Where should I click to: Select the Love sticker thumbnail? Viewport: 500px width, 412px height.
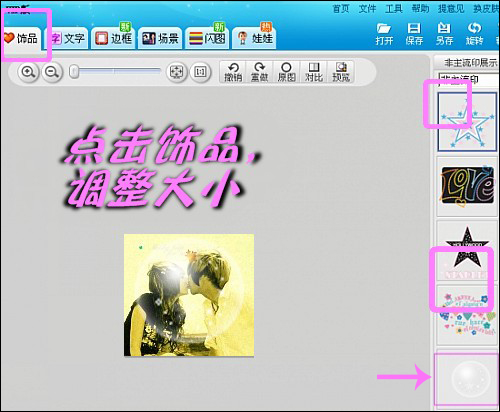tap(467, 185)
